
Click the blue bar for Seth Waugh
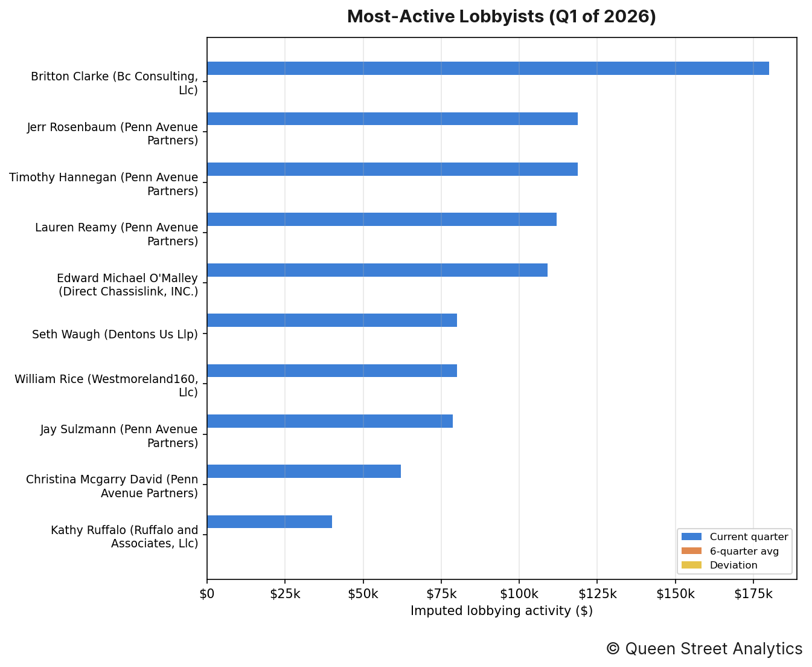point(332,320)
